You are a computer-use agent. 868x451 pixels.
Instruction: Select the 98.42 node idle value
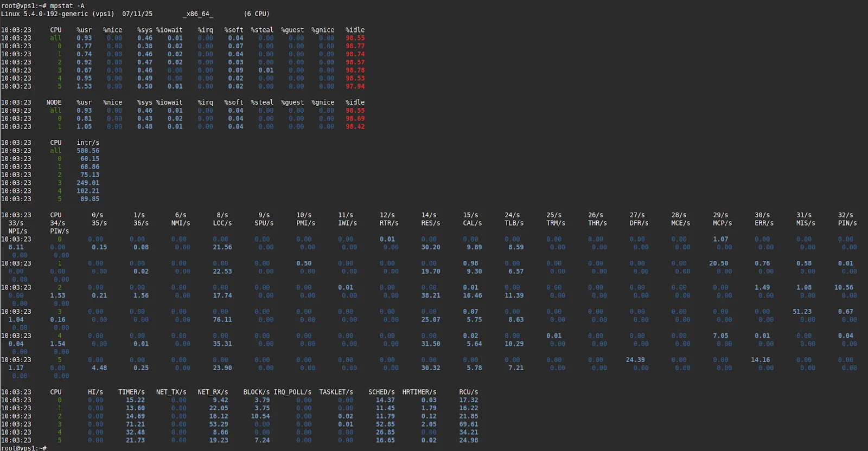355,126
